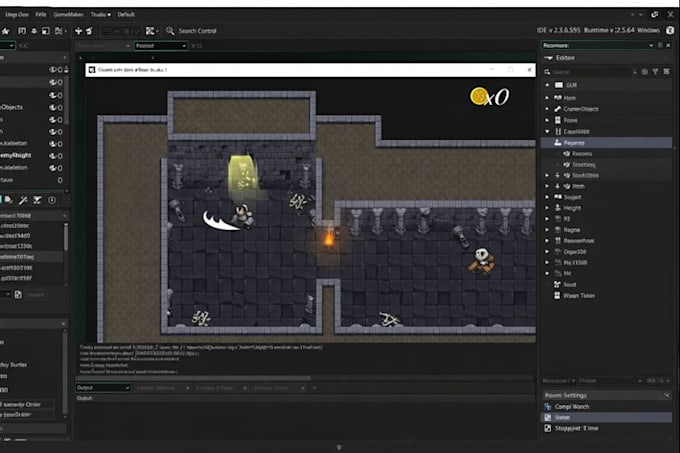This screenshot has width=680, height=453.
Task: Select Sinher in Room Settings
Action: tap(606, 417)
